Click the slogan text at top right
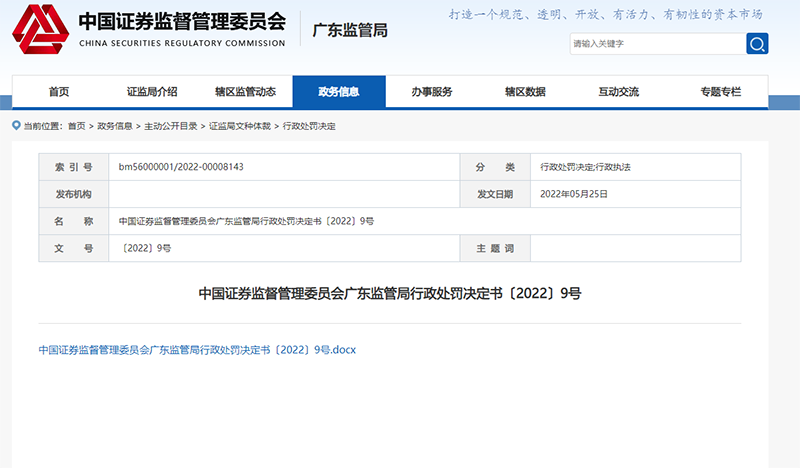 pos(606,14)
